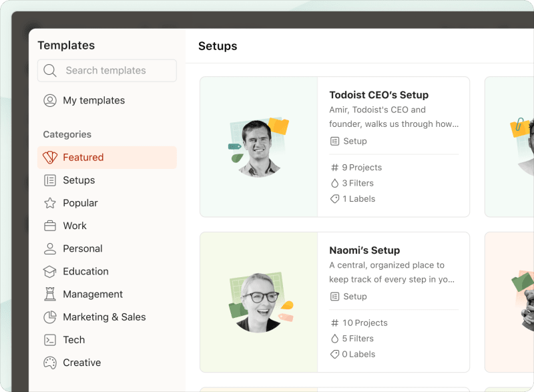Viewport: 534px width, 392px height.
Task: Click the Management chess piece icon
Action: pyautogui.click(x=50, y=294)
